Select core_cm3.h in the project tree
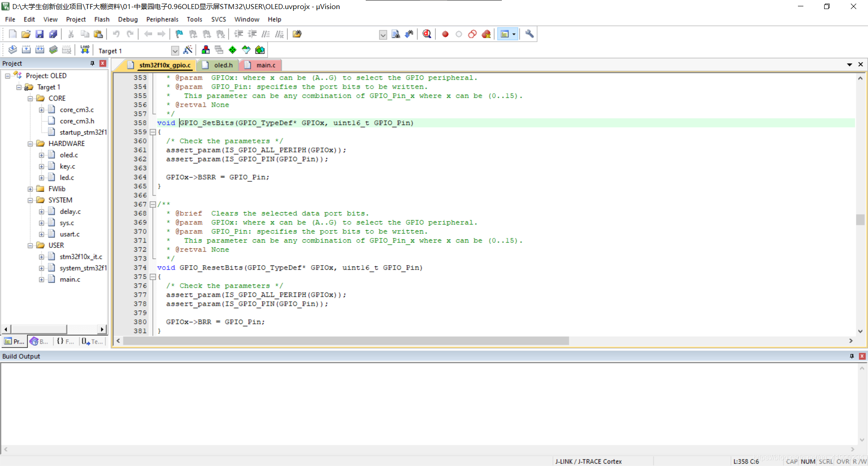The width and height of the screenshot is (868, 466). [x=77, y=121]
